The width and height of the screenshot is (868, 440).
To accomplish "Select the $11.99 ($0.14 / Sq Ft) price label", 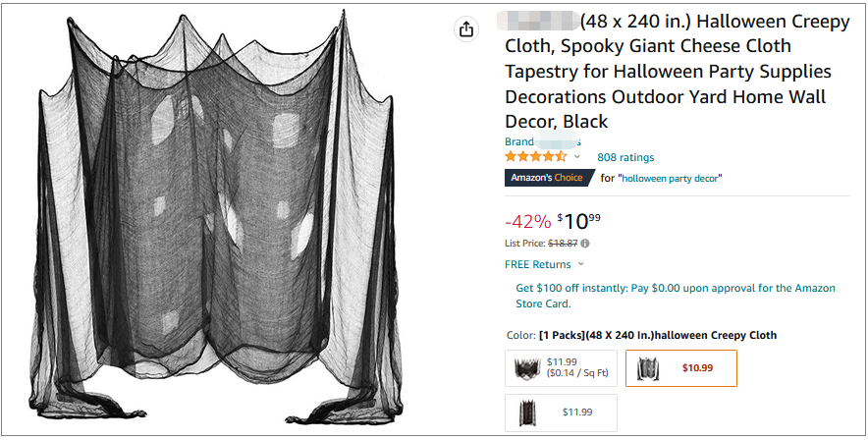I will click(x=576, y=368).
